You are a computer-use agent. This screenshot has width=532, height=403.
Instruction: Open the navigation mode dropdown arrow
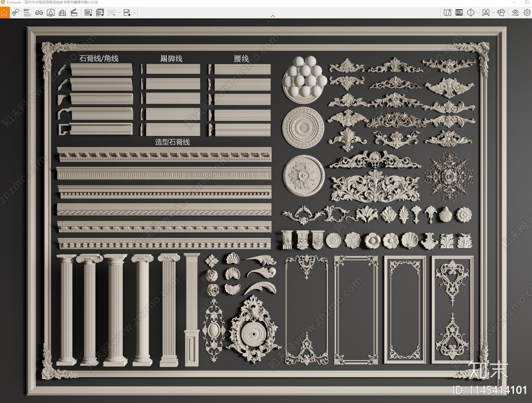(x=493, y=13)
